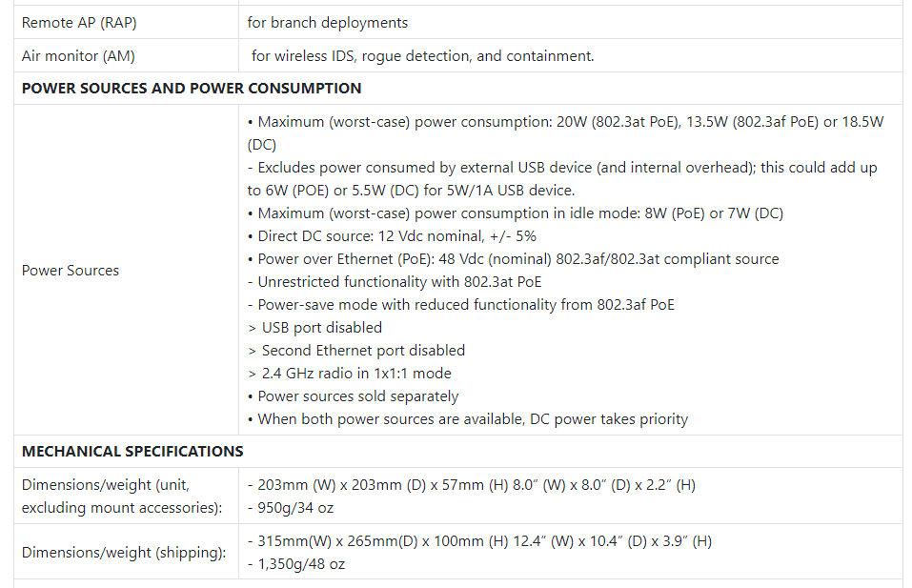Click the wireless IDS rogue detection description

(x=422, y=56)
